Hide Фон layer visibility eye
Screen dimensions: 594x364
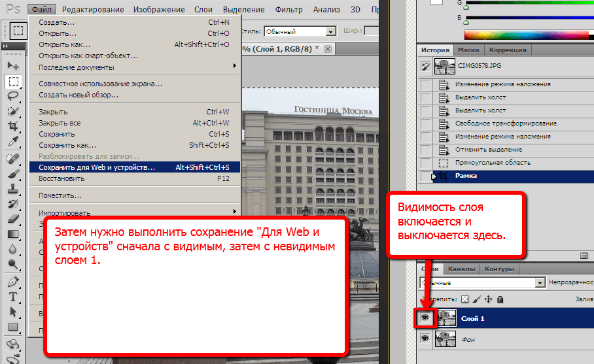click(425, 339)
